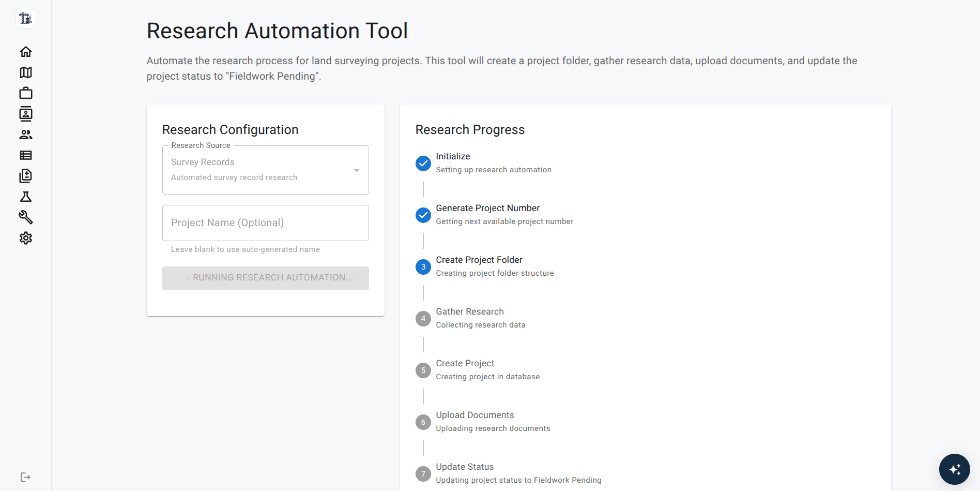Click the 'Create Project' step label
980x491 pixels.
click(465, 363)
